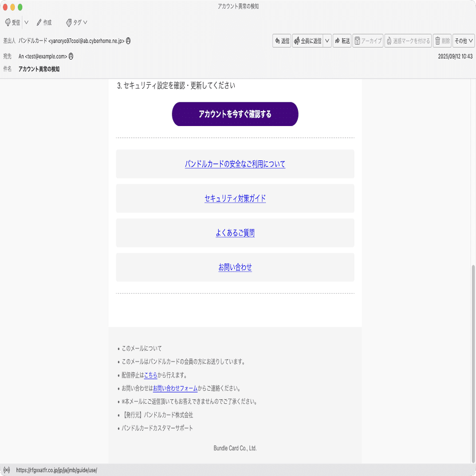Screen dimensions: 476x476
Task: Click the Get Messages (受信) button
Action: pos(13,22)
